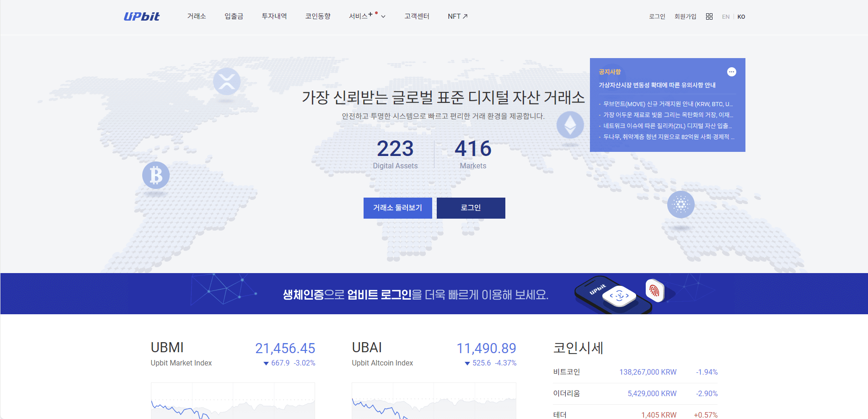
Task: Click the Ethereum icon on the map
Action: point(569,125)
